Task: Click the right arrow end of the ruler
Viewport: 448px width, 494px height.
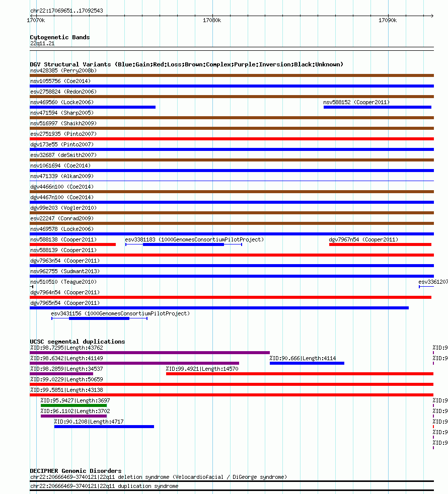Action: [432, 16]
